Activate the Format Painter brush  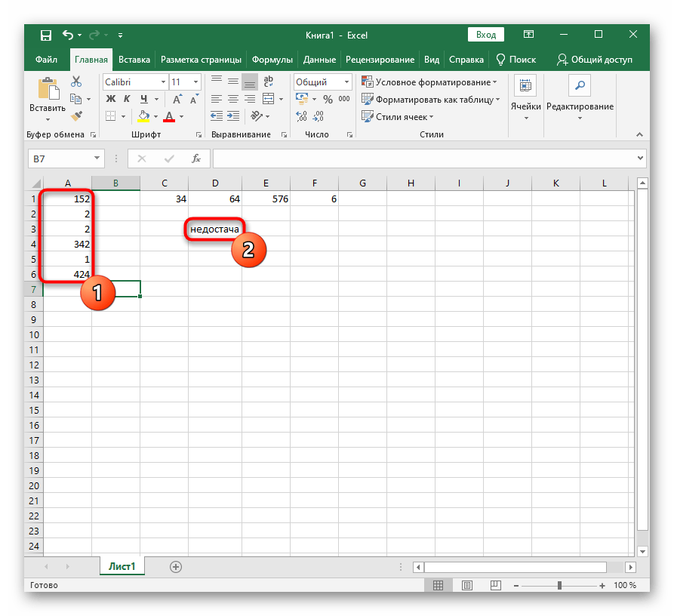76,115
